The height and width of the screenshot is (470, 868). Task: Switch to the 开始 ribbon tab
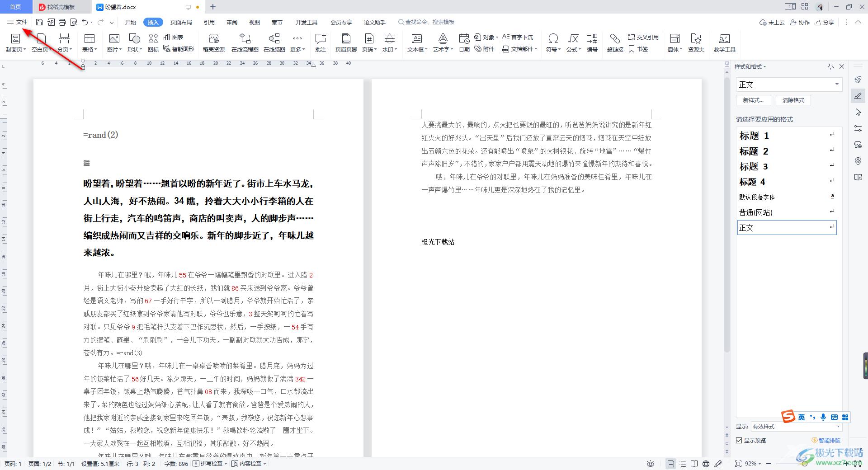(131, 22)
